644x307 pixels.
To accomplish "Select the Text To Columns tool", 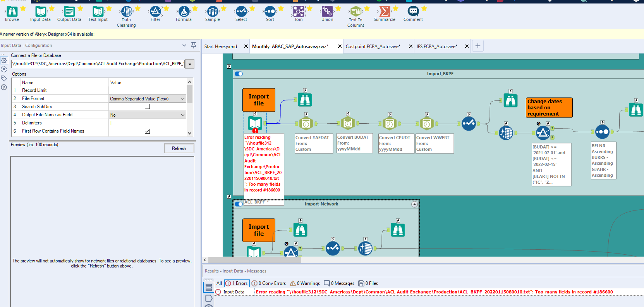I will (355, 12).
